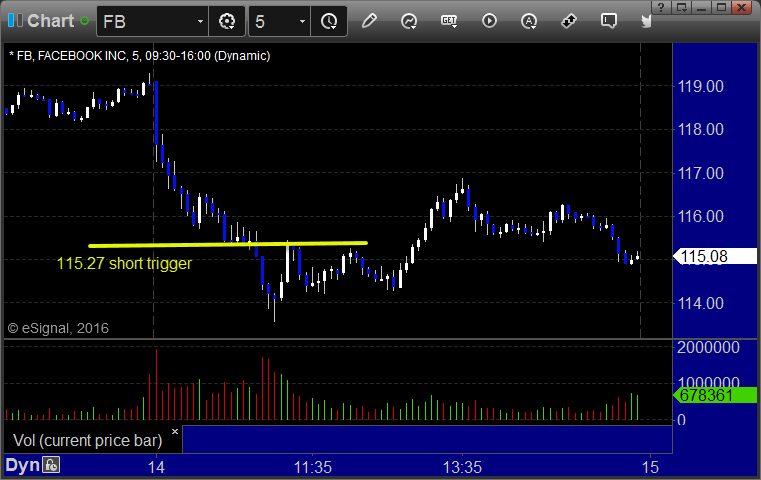Click the 2000000 volume axis label

[x=708, y=348]
